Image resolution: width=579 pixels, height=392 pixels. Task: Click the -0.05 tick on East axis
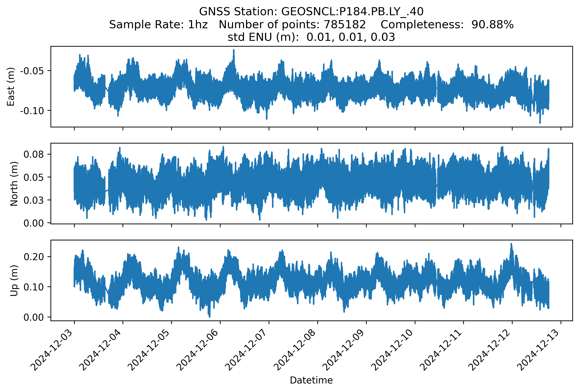pyautogui.click(x=32, y=71)
